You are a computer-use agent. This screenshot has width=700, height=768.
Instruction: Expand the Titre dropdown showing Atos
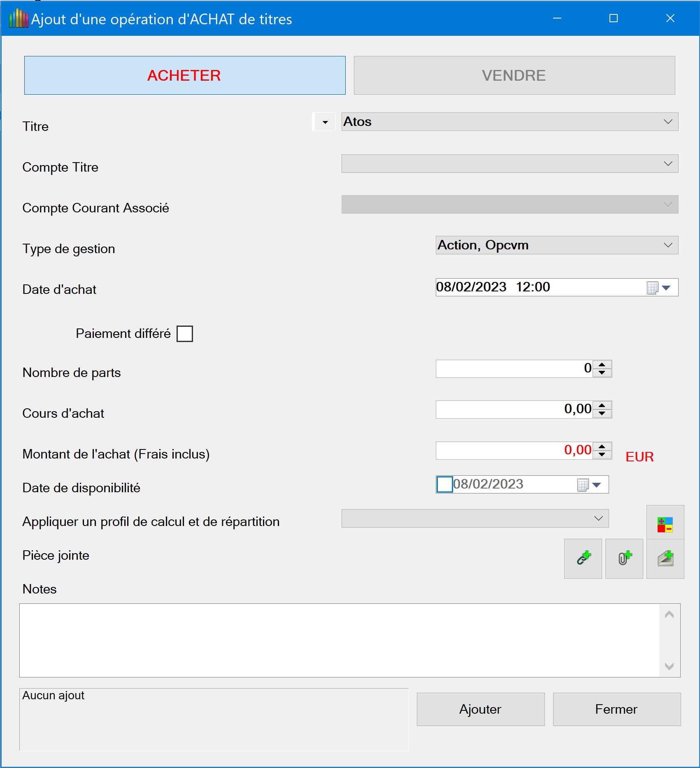point(667,122)
